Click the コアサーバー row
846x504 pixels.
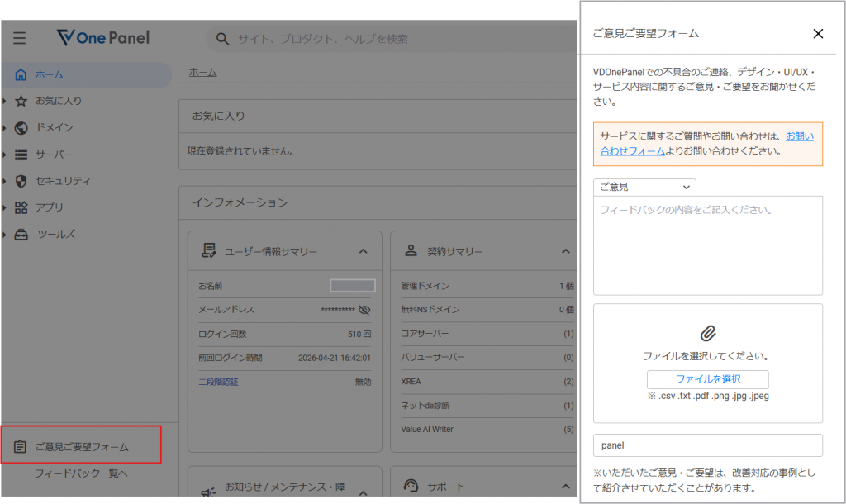click(487, 334)
